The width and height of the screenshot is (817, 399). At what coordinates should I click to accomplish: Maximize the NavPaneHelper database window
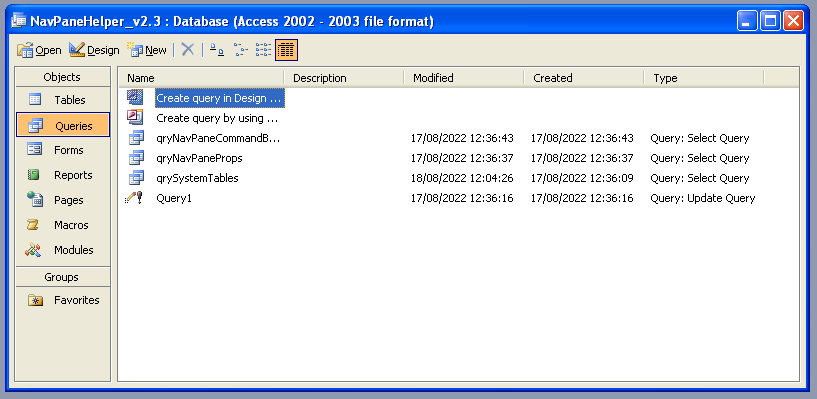(770, 21)
